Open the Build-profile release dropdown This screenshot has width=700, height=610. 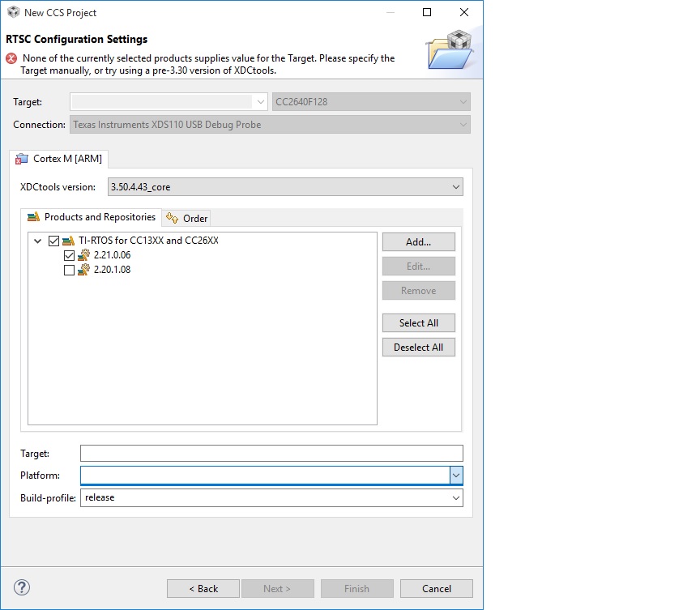(456, 498)
